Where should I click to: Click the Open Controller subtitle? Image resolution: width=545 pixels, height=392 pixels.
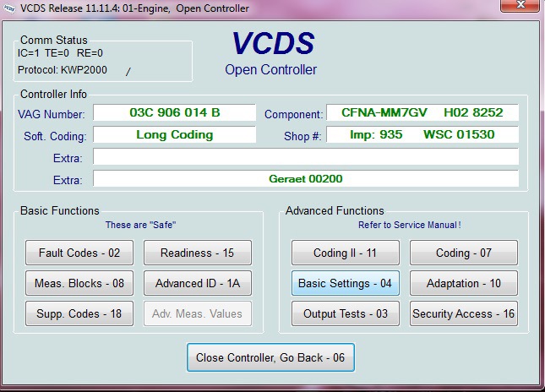click(270, 69)
